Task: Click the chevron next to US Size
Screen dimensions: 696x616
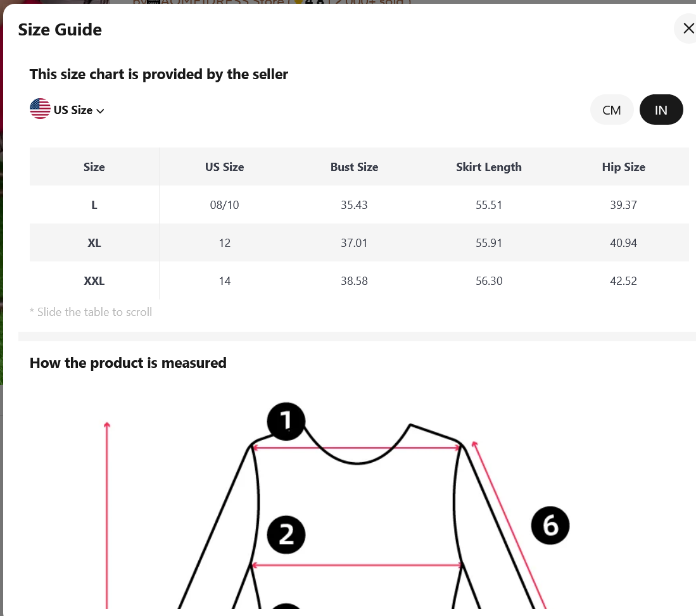Action: pos(100,111)
